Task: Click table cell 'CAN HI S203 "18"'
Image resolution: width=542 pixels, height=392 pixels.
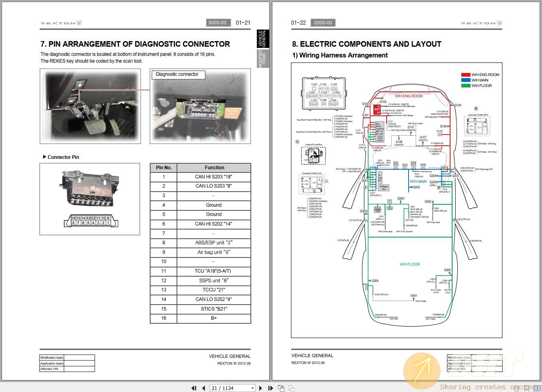Action: pos(214,177)
